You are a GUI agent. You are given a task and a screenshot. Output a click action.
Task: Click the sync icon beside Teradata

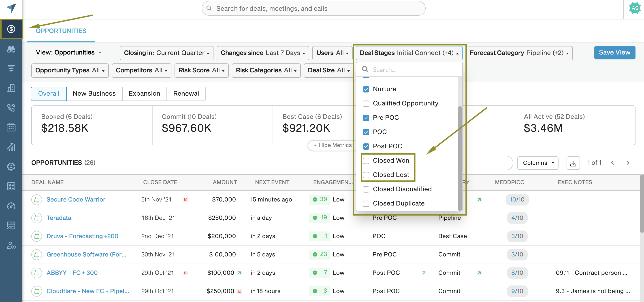pos(37,218)
